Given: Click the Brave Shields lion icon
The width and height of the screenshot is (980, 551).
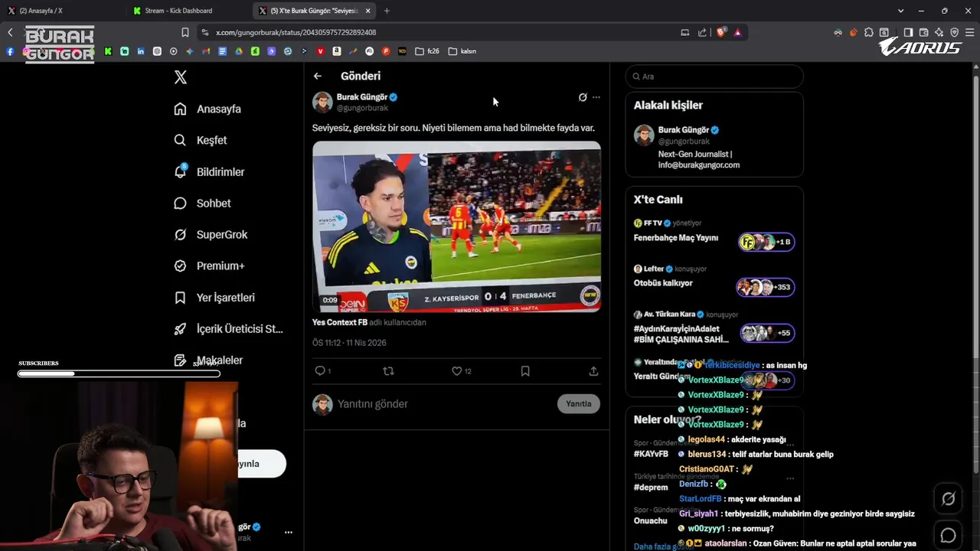Looking at the screenshot, I should click(720, 32).
